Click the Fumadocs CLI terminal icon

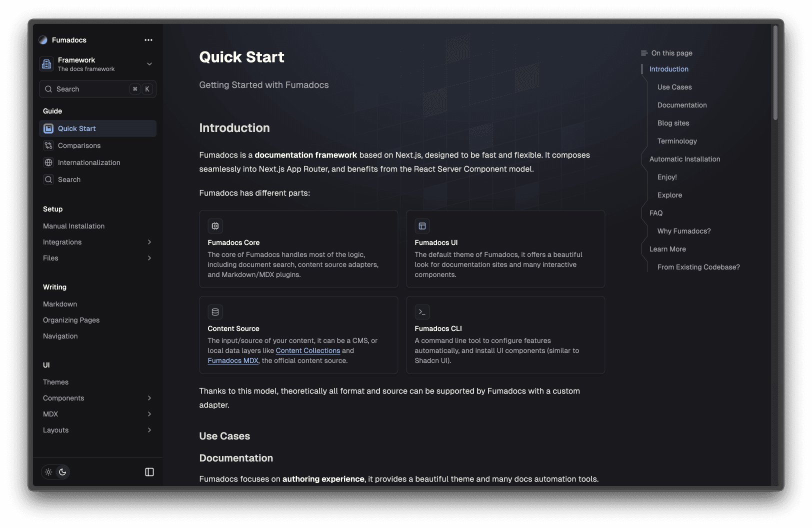coord(422,312)
